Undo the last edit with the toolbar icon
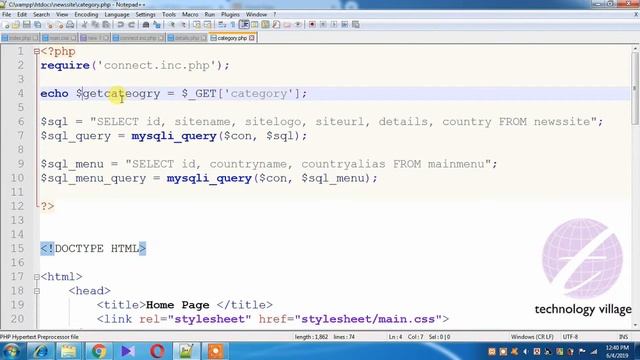The height and width of the screenshot is (360, 640). pos(120,25)
